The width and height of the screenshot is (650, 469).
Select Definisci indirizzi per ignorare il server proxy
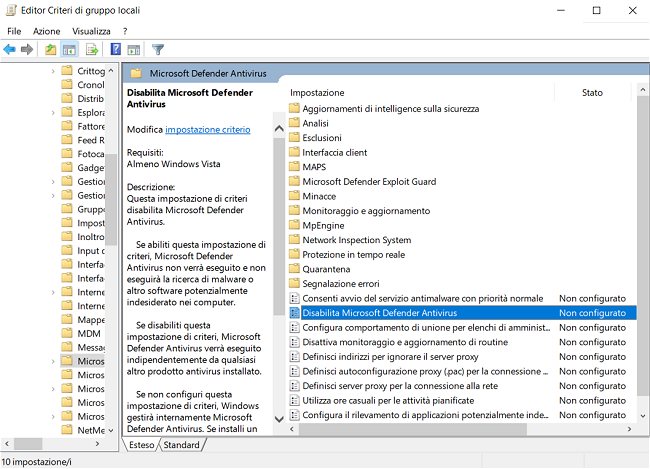coord(462,357)
